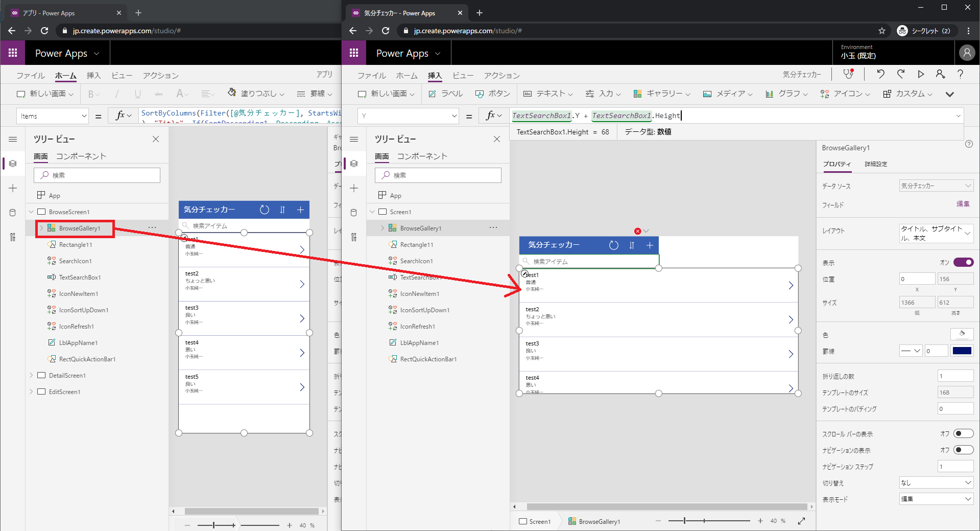This screenshot has height=531, width=980.
Task: Undo the last action in right window
Action: [881, 74]
